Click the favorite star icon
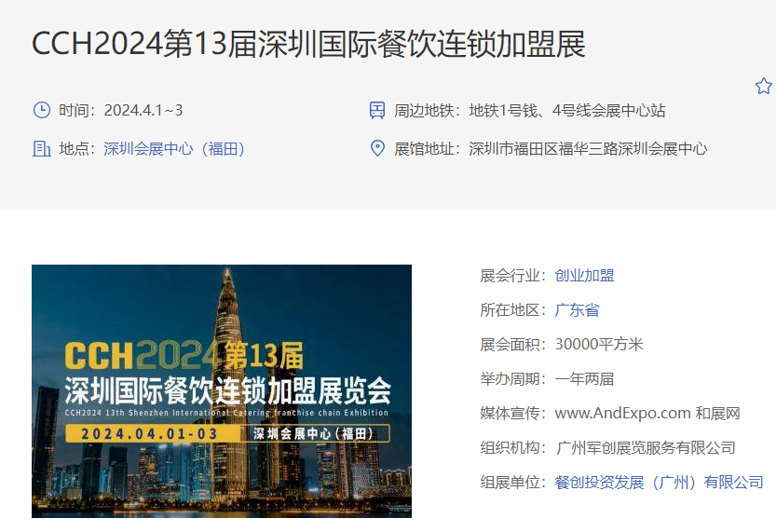The height and width of the screenshot is (532, 776). [x=764, y=86]
